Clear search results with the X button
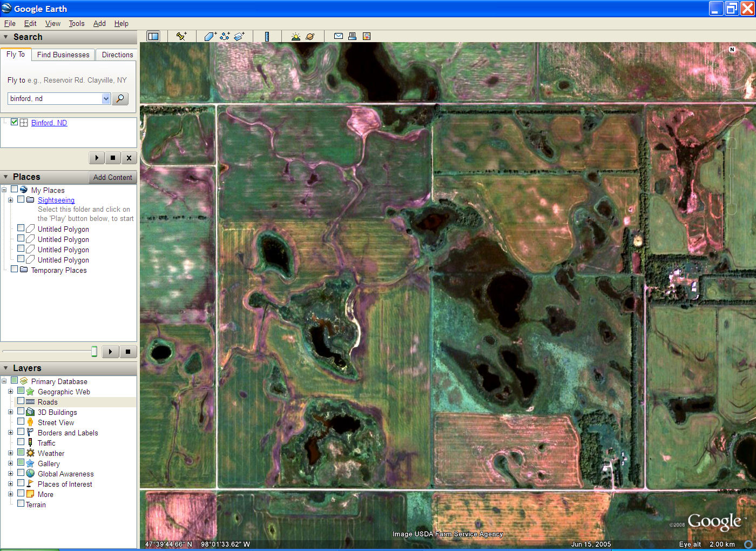The height and width of the screenshot is (551, 756). [x=129, y=158]
